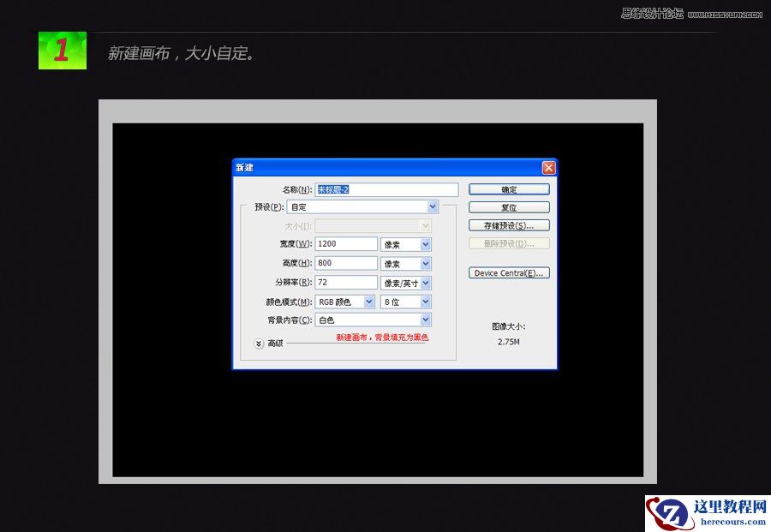
Task: Click the 72 resolution input field
Action: [345, 282]
